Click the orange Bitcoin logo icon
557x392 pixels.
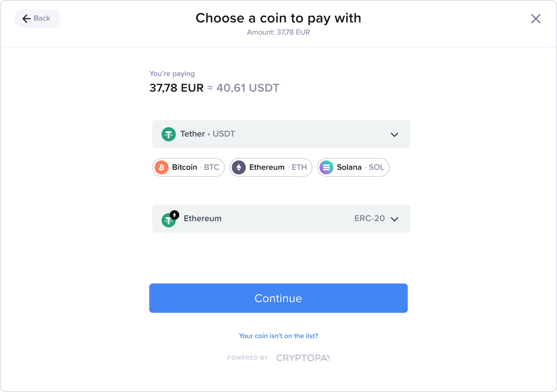(162, 167)
